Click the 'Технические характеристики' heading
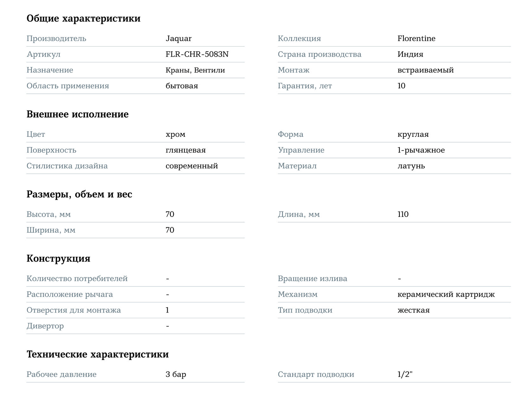The image size is (532, 404). point(98,354)
